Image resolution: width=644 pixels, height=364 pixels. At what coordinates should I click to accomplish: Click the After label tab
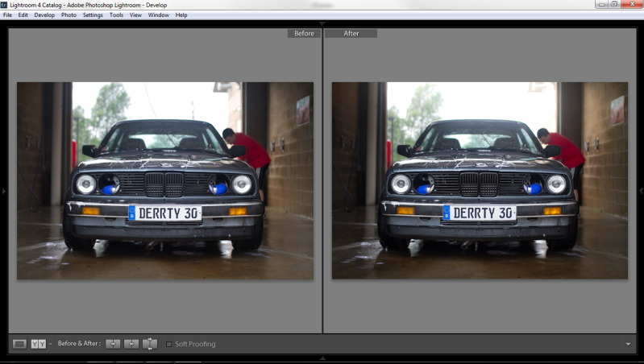[x=351, y=33]
